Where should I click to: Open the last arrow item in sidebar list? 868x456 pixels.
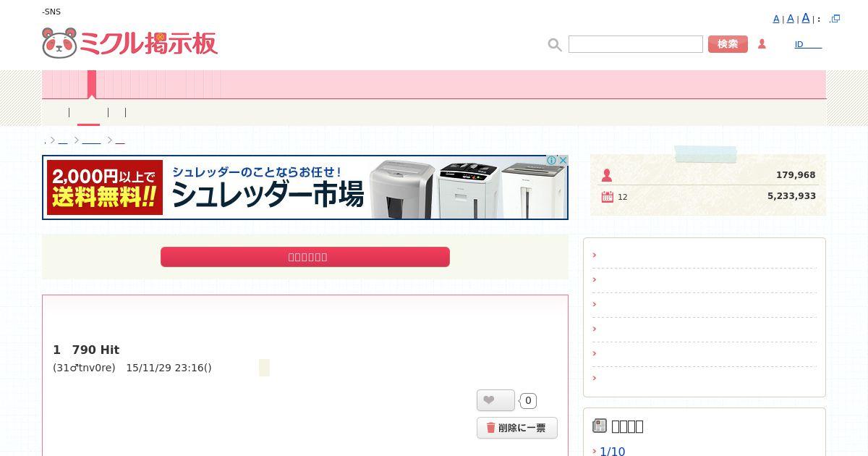click(x=704, y=378)
